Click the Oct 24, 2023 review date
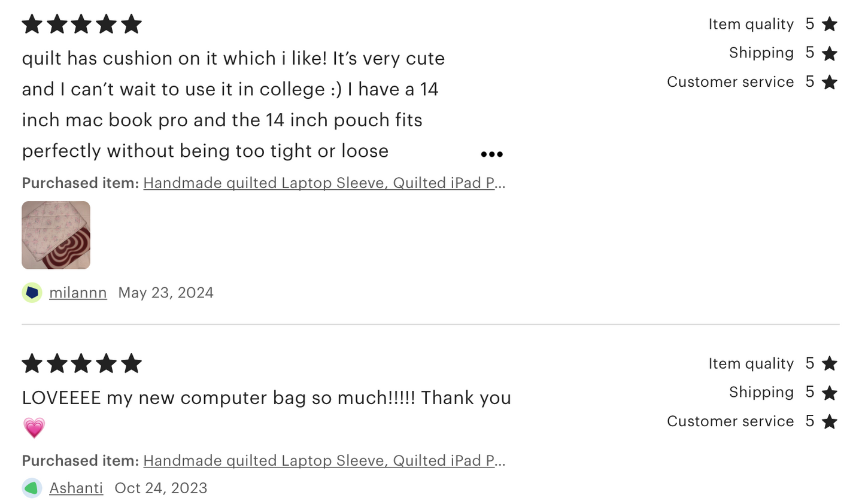The height and width of the screenshot is (504, 865). 161,488
